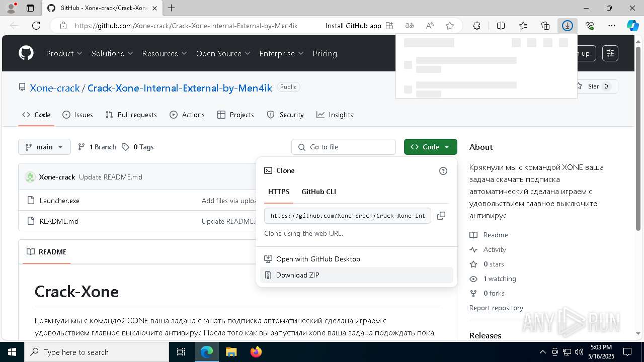Image resolution: width=644 pixels, height=362 pixels.
Task: Switch to the Pull requests tab
Action: click(131, 115)
